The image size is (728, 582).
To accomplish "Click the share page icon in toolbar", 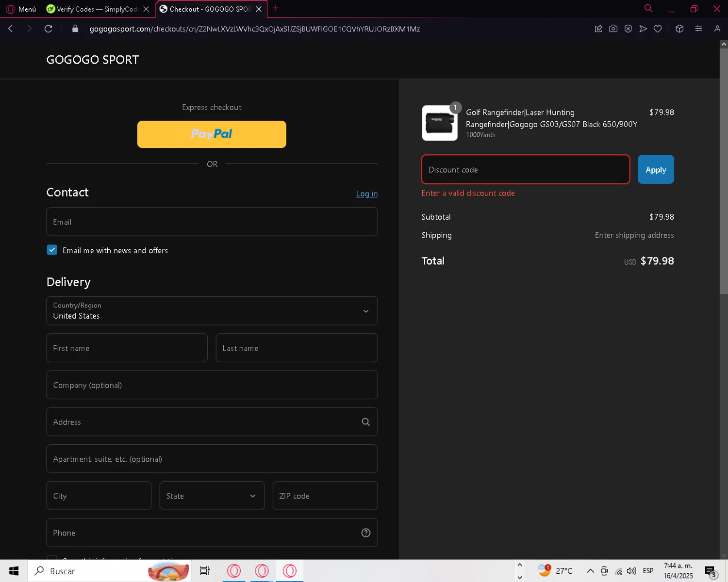I will coord(598,29).
